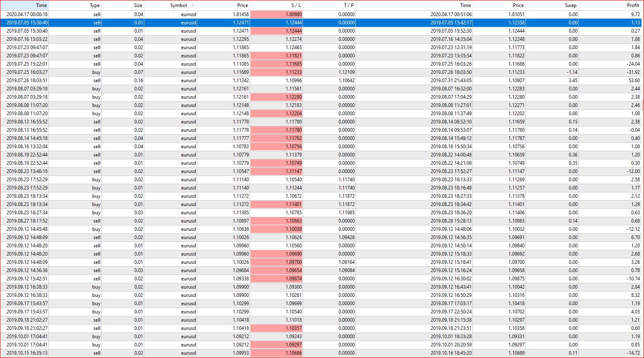Image resolution: width=644 pixels, height=358 pixels.
Task: Click close price 1.12248
Action: (x=516, y=39)
